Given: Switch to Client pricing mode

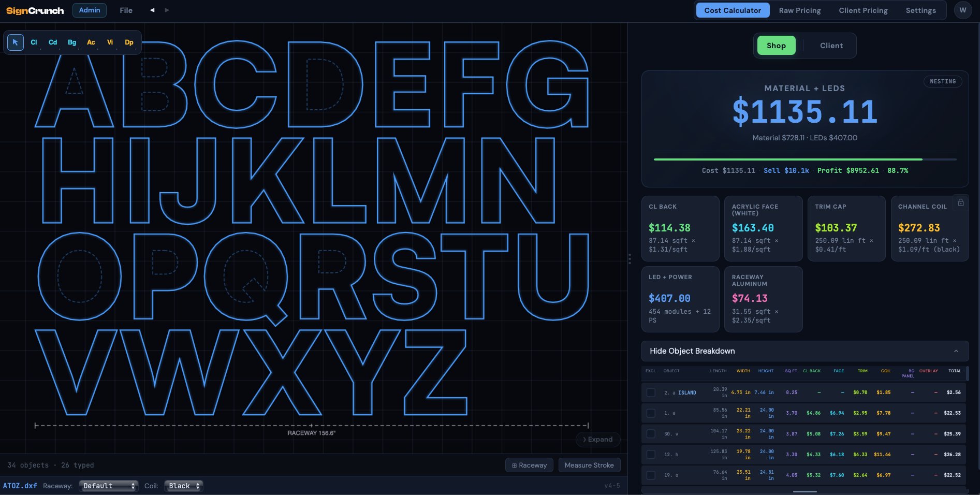Looking at the screenshot, I should point(831,46).
